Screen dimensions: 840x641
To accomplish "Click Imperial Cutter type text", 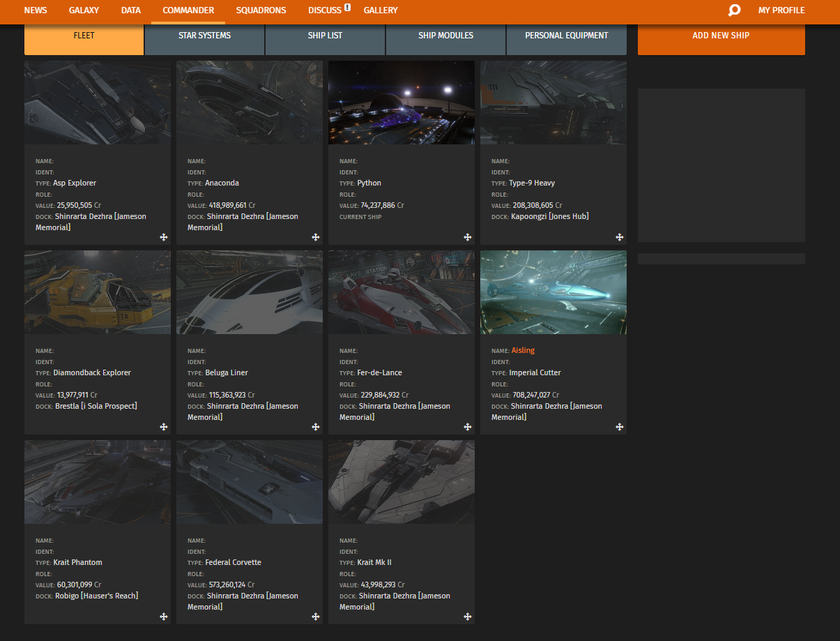I will [x=535, y=372].
